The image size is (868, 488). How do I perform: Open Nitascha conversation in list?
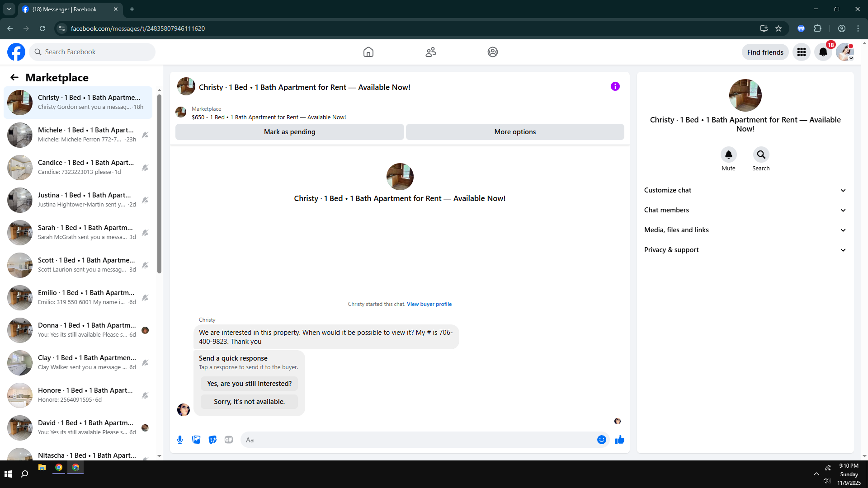pyautogui.click(x=78, y=453)
